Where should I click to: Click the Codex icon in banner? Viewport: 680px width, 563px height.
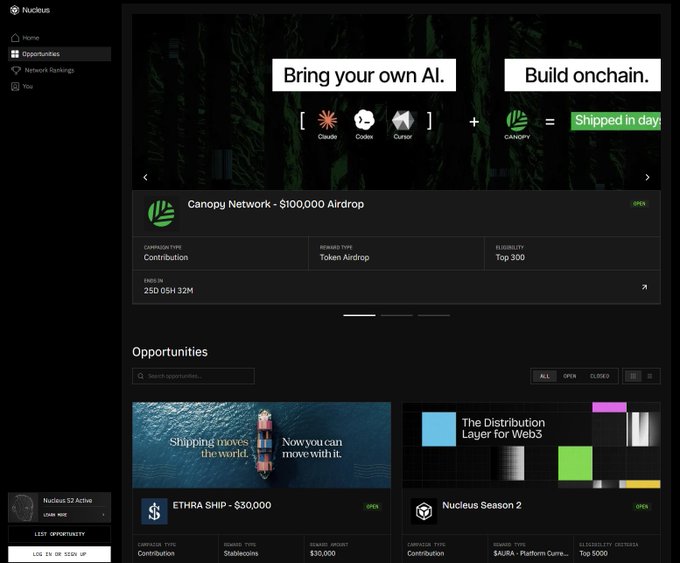point(364,120)
